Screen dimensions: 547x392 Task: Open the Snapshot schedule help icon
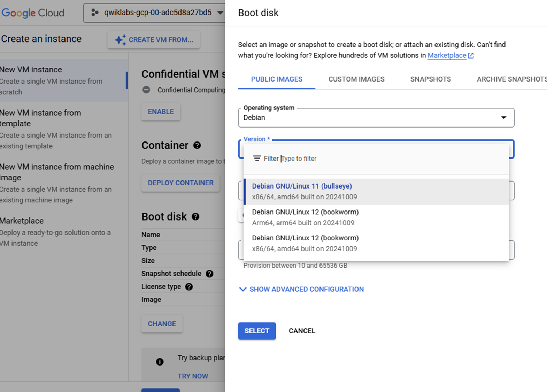click(209, 274)
